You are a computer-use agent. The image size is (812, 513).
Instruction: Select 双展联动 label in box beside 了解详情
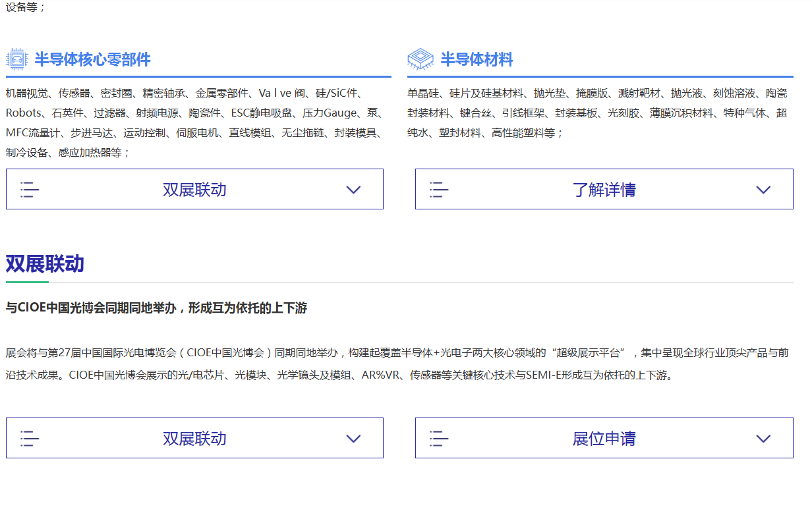pos(194,190)
